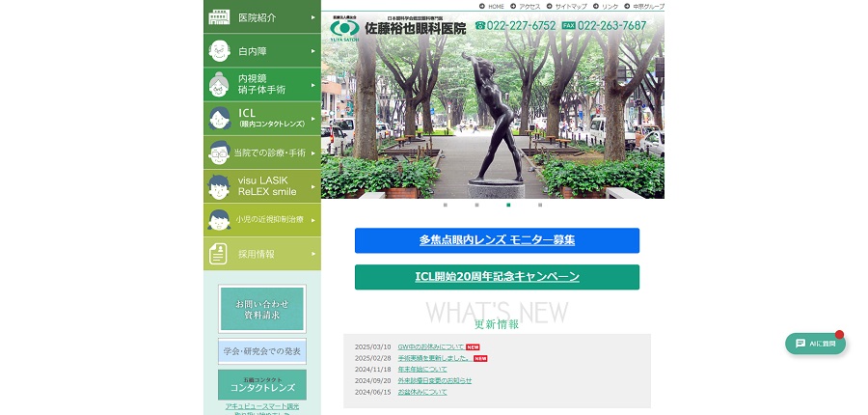Click the date 2025/03/10

point(372,347)
